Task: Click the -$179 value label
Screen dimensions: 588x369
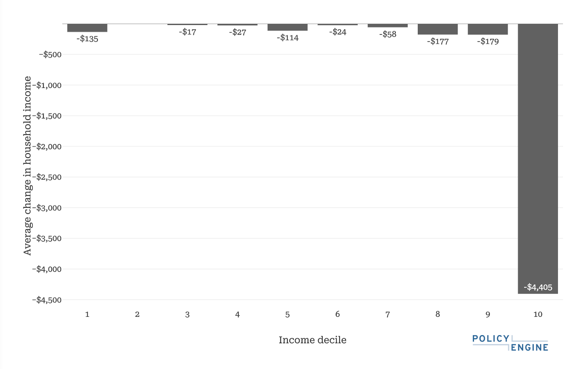Action: 488,42
